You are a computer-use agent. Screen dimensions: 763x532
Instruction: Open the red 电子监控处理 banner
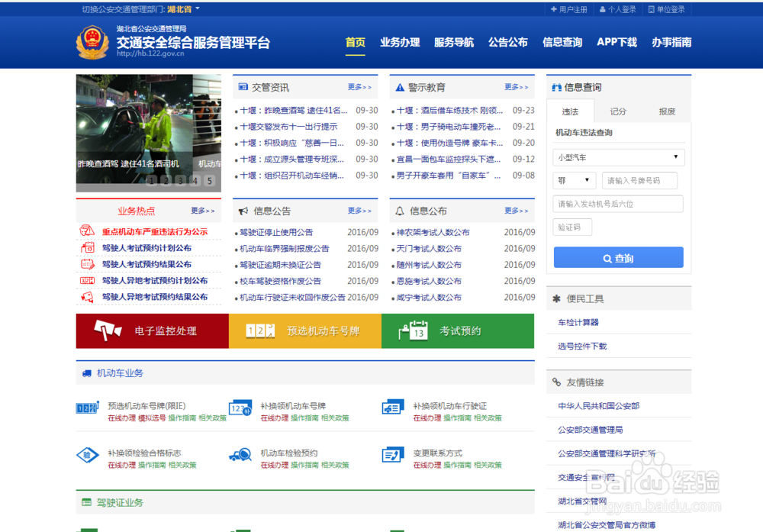(150, 331)
